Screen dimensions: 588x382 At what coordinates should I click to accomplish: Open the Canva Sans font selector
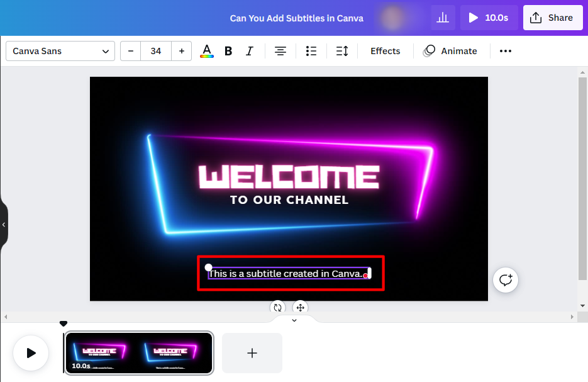click(60, 51)
